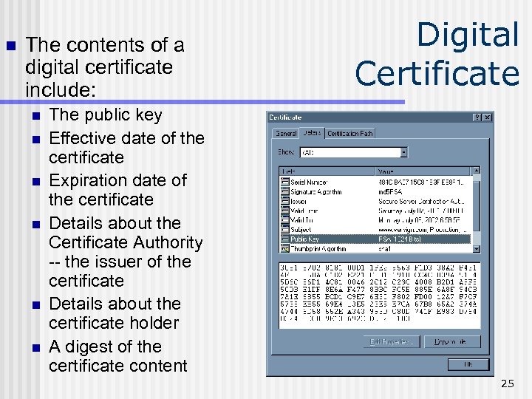The image size is (532, 399).
Task: Click the field list scroll up arrow
Action: (477, 171)
